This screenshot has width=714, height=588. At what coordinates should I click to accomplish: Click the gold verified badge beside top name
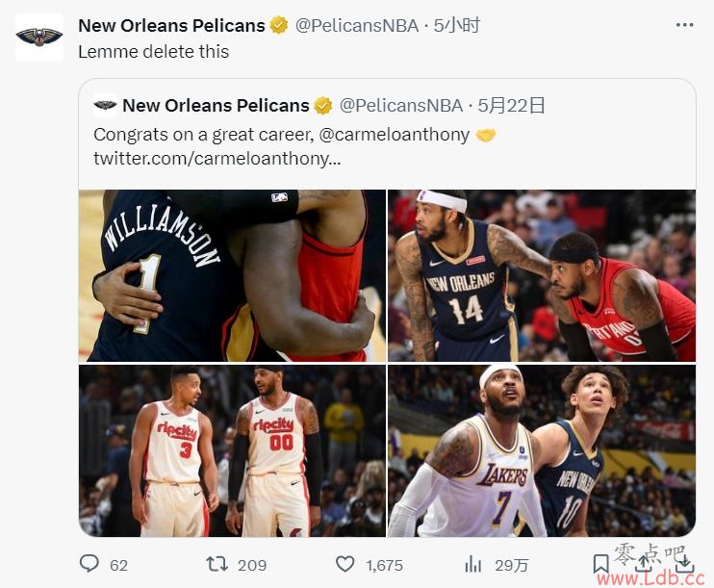tap(279, 26)
